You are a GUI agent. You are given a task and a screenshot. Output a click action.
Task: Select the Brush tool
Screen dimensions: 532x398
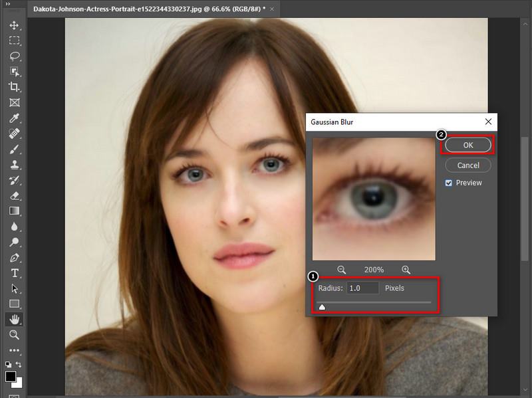[14, 149]
